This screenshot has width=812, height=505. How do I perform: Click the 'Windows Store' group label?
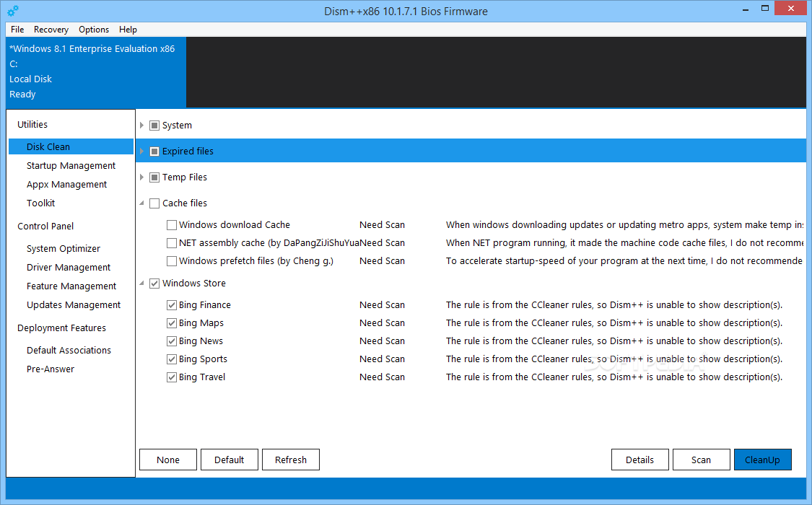click(194, 283)
